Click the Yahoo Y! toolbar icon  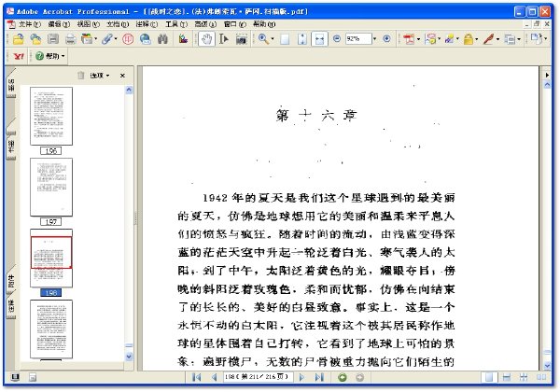pos(19,56)
